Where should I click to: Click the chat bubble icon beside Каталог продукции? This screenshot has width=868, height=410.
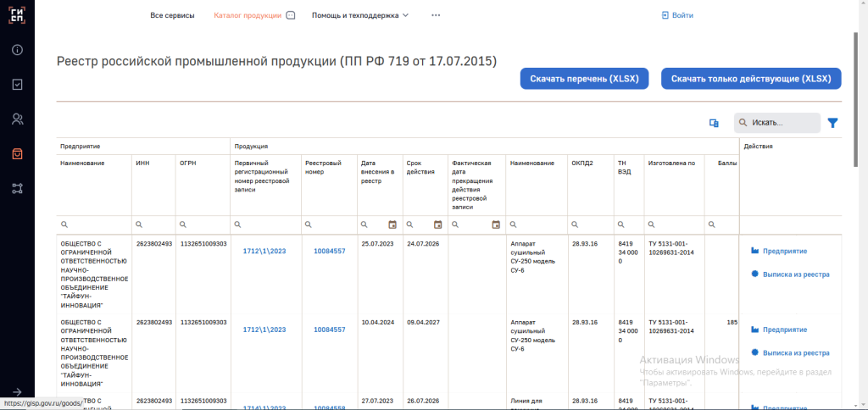click(x=291, y=15)
